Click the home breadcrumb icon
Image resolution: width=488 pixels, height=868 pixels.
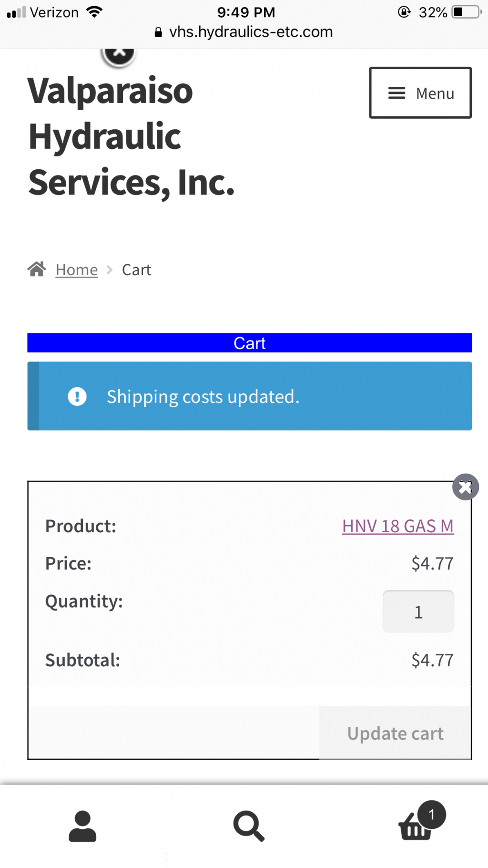(x=37, y=269)
